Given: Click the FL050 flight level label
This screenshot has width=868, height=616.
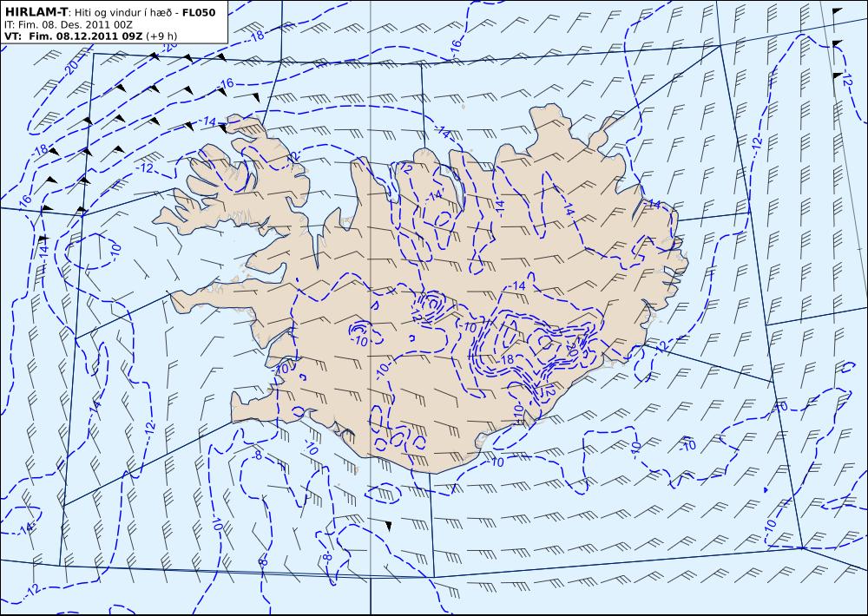Looking at the screenshot, I should click(x=198, y=12).
